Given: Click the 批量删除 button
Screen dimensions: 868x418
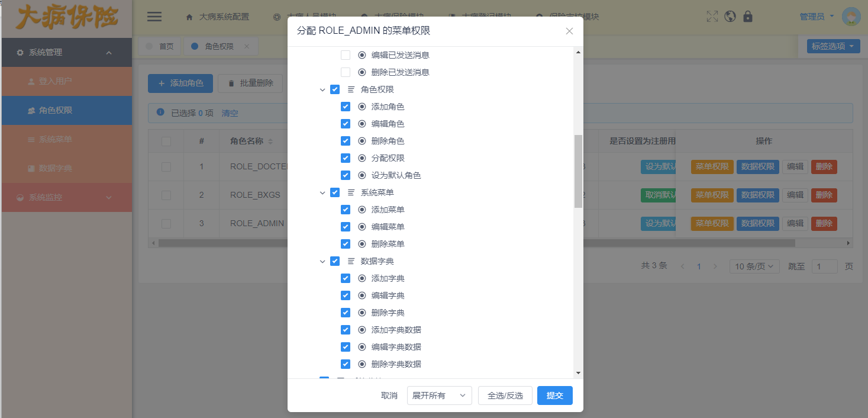Looking at the screenshot, I should pyautogui.click(x=250, y=83).
